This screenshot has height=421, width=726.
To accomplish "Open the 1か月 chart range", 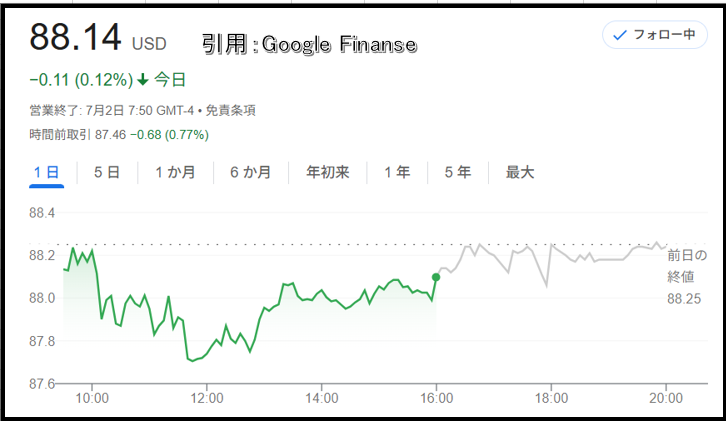I will click(x=175, y=172).
